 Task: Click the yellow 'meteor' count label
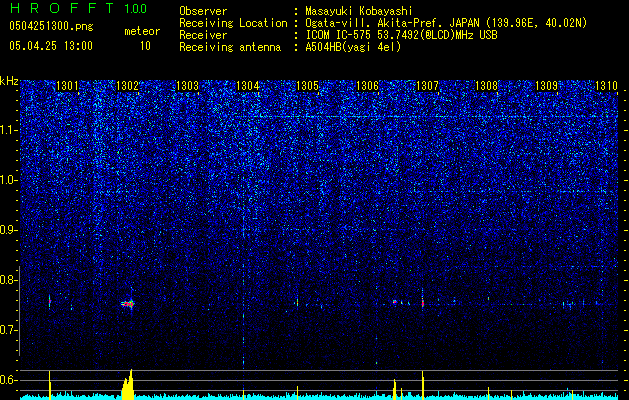[142, 31]
